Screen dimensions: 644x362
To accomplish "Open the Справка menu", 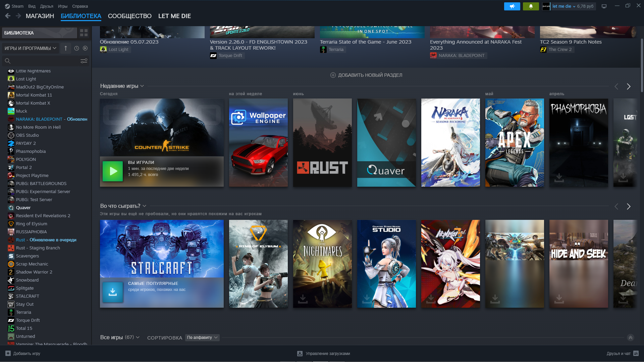I will [x=80, y=6].
